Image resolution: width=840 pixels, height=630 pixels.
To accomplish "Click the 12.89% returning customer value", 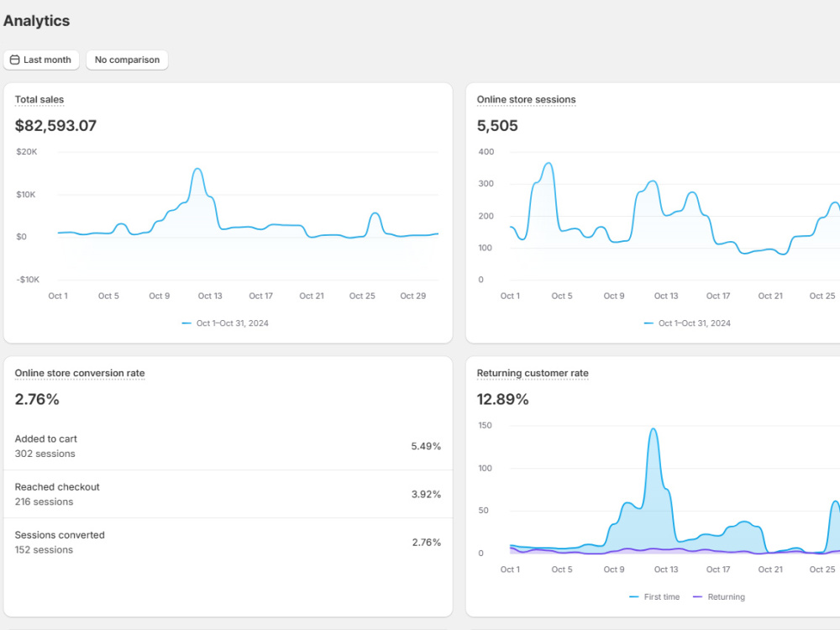I will [x=502, y=400].
